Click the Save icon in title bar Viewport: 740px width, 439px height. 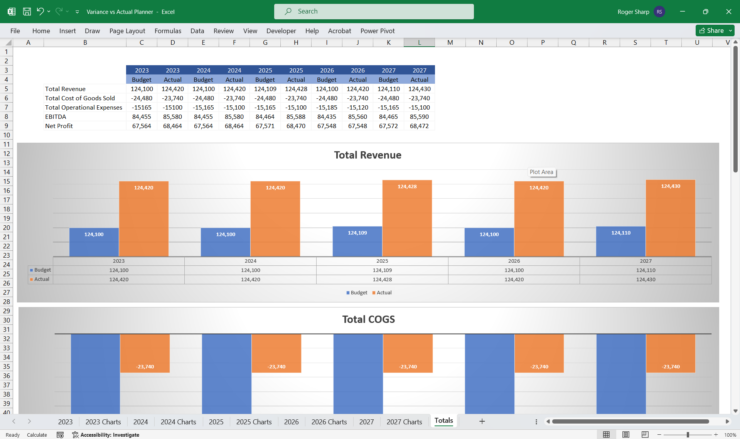(x=27, y=11)
